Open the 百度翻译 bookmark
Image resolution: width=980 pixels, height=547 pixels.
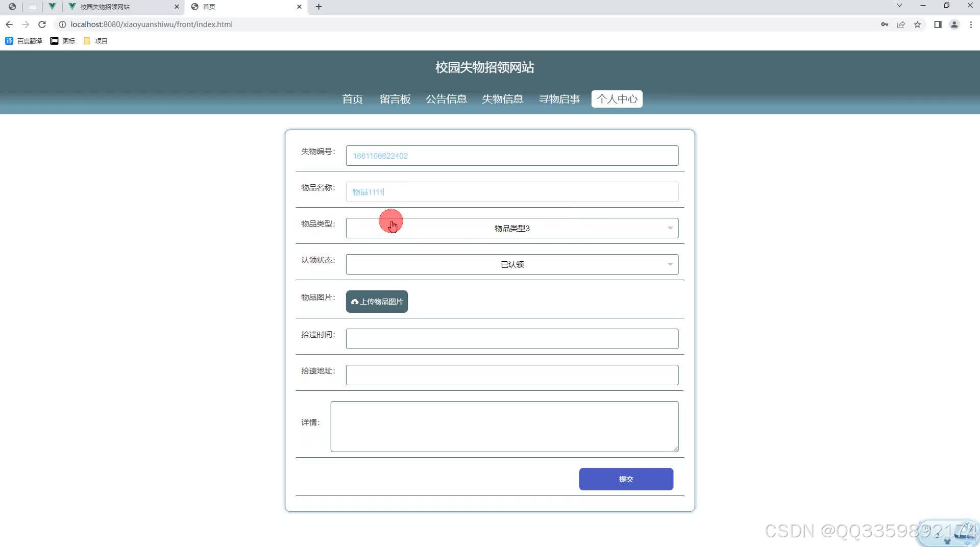(23, 41)
